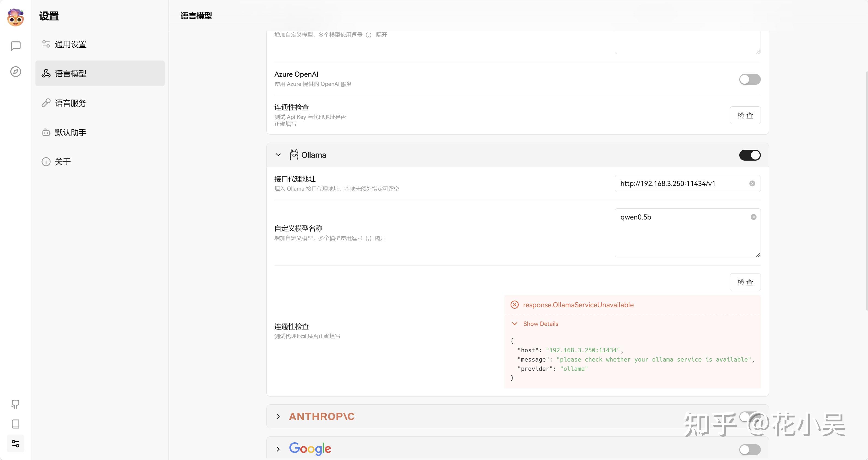Click the GitHub icon in sidebar
The image size is (868, 460).
pyautogui.click(x=16, y=404)
